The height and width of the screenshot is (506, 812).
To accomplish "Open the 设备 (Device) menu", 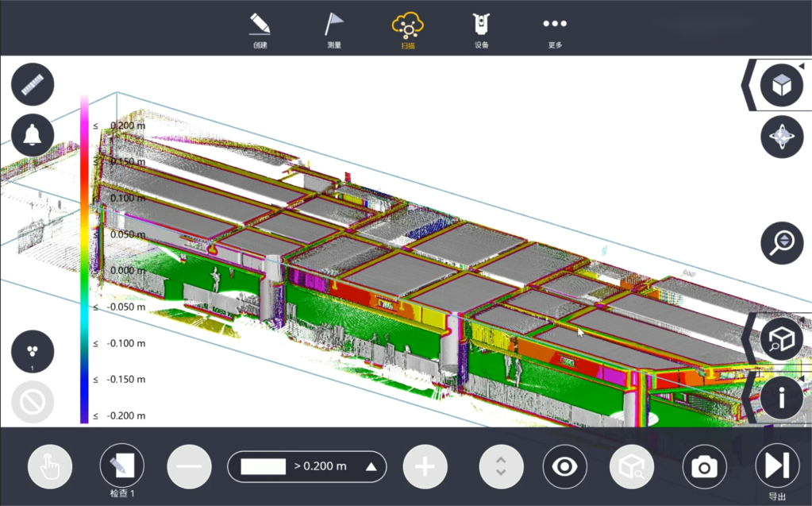I will tap(482, 30).
